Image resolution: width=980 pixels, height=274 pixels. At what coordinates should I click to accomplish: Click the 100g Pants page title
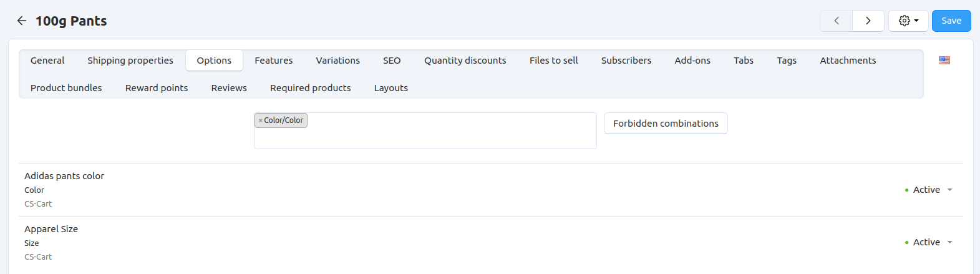[71, 21]
